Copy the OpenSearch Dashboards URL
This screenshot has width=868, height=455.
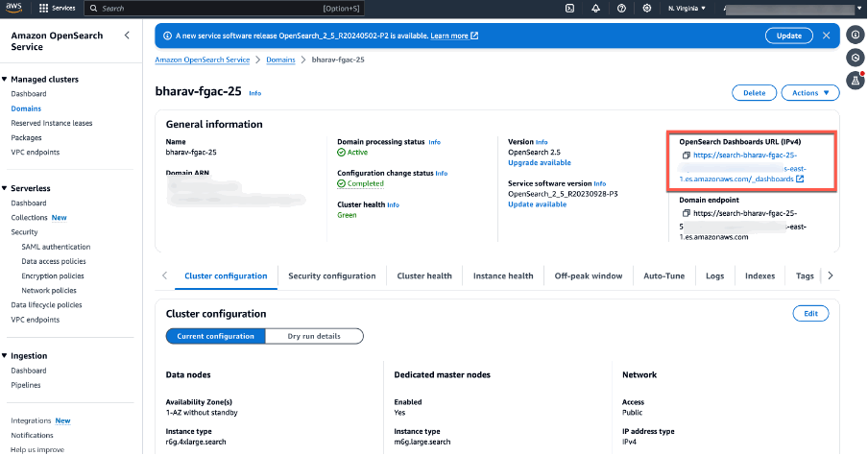(686, 156)
